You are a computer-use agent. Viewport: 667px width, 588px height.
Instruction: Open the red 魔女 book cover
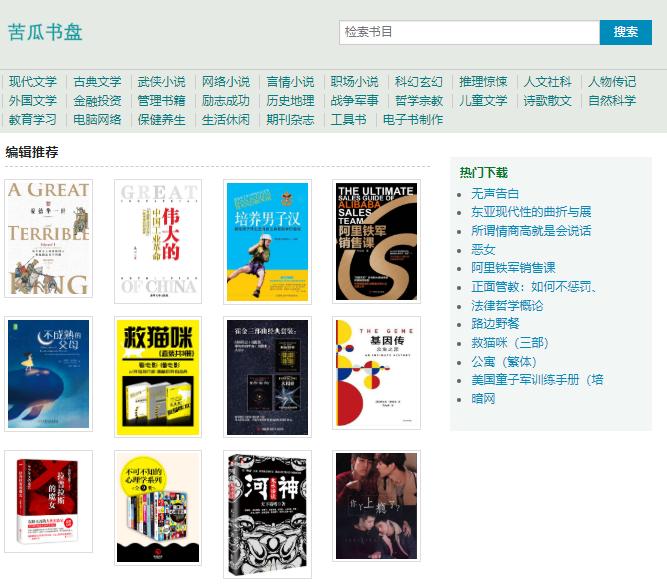[x=48, y=502]
